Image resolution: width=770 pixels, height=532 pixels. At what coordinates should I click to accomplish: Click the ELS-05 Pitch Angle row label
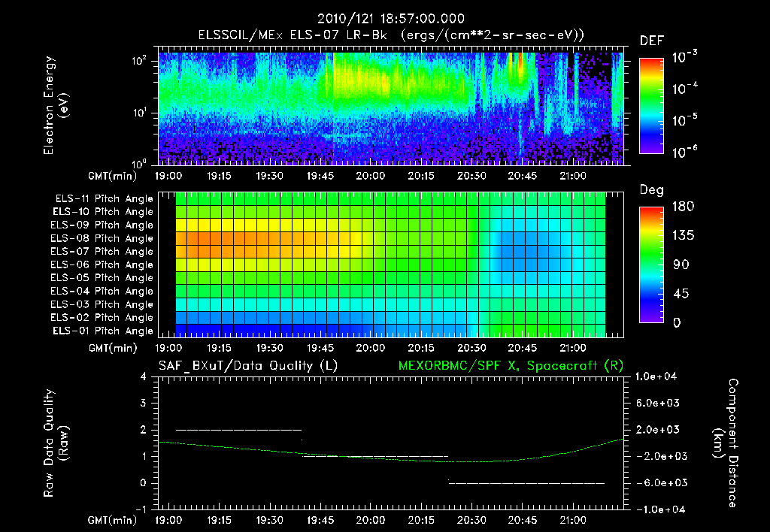pyautogui.click(x=102, y=278)
